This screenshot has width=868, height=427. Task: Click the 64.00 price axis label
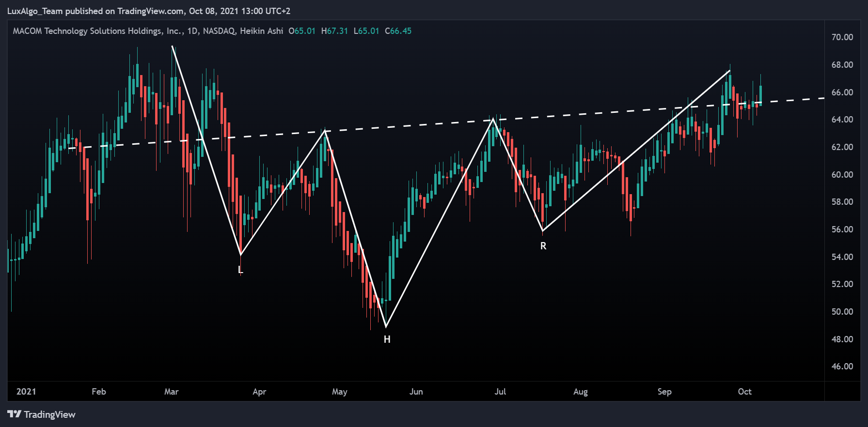coord(842,120)
